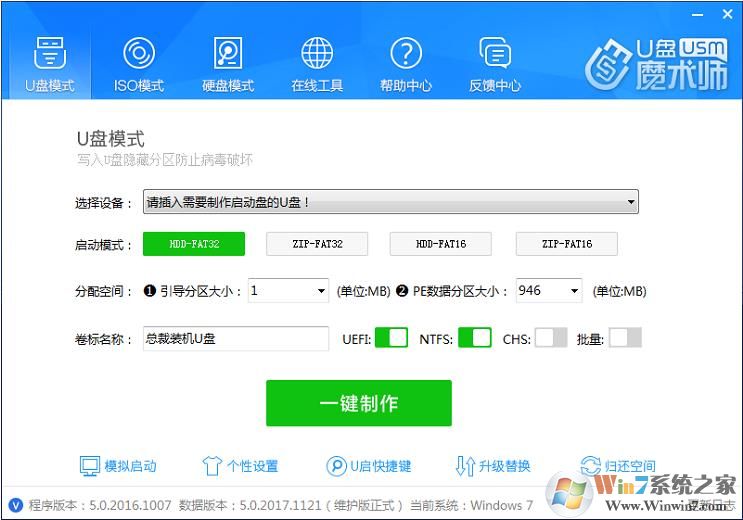Switch to the 帮助中心 tab label
Image resolution: width=743 pixels, height=520 pixels.
406,86
